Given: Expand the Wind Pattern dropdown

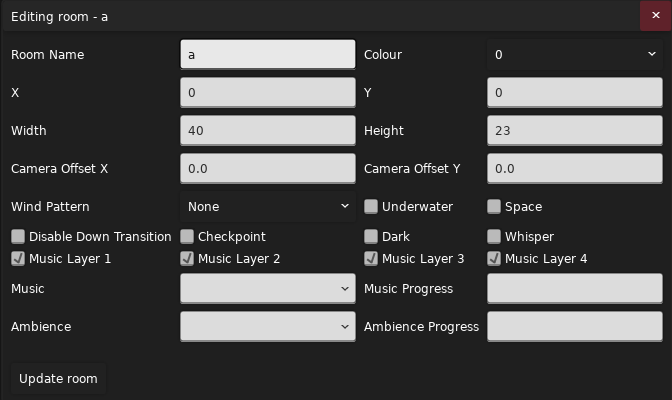Looking at the screenshot, I should coord(267,207).
